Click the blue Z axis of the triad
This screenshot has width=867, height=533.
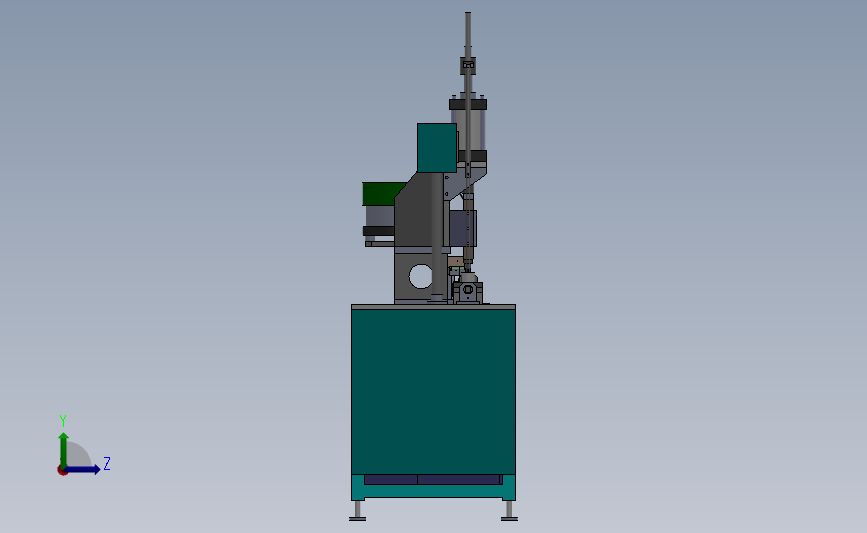tap(83, 470)
